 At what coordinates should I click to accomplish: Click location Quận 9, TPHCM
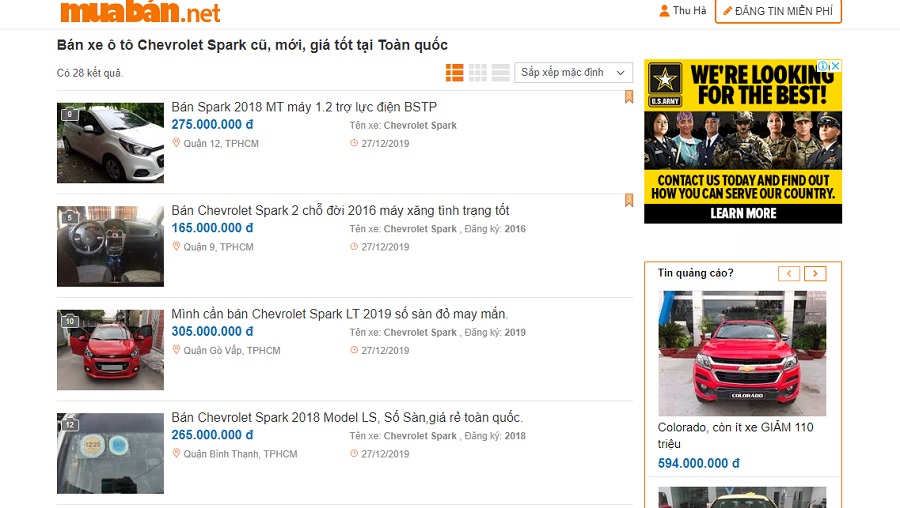tap(219, 247)
